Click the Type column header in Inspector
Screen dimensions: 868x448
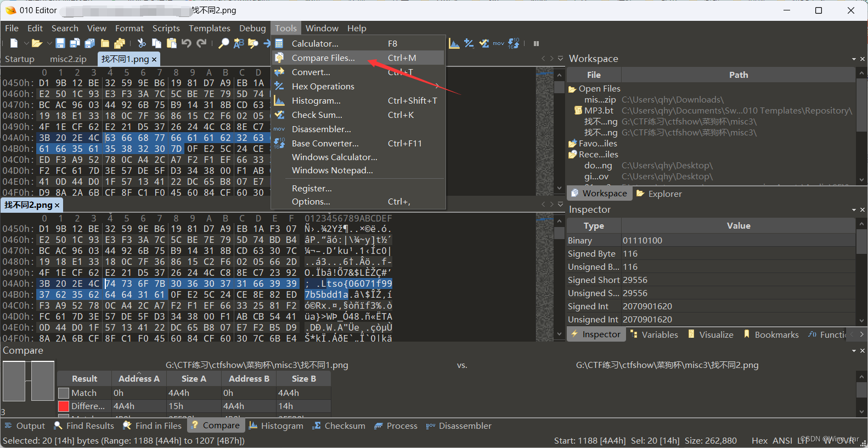[x=594, y=225]
